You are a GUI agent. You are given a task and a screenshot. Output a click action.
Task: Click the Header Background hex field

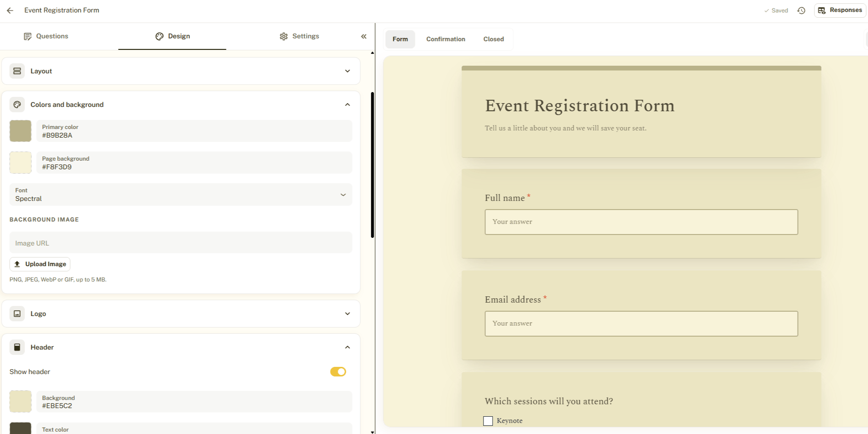pyautogui.click(x=194, y=401)
